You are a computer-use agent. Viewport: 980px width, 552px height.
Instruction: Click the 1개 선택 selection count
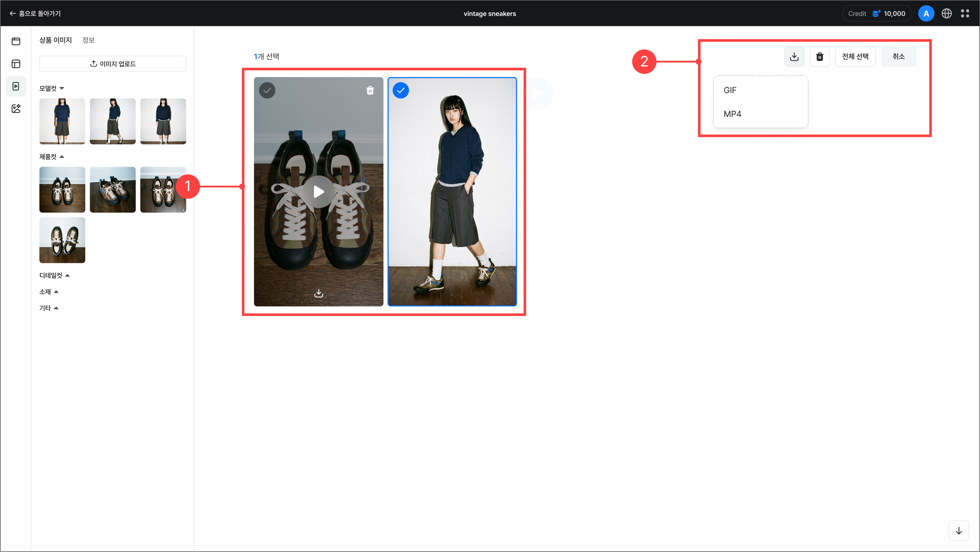pos(266,56)
